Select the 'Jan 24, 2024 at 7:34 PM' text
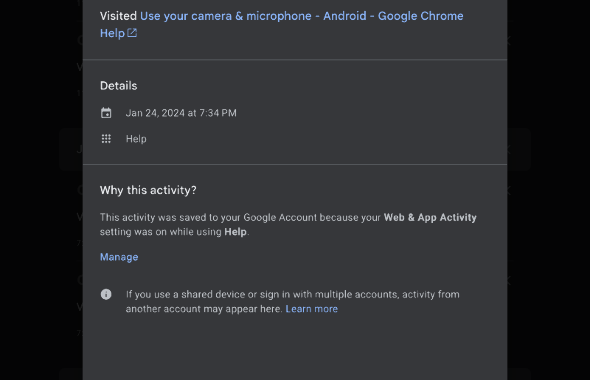The width and height of the screenshot is (590, 380). [x=181, y=113]
